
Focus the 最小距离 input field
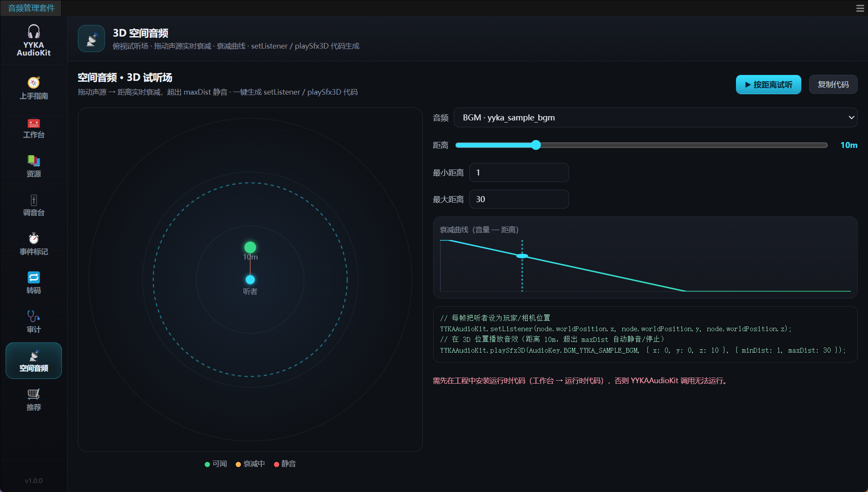(x=519, y=172)
